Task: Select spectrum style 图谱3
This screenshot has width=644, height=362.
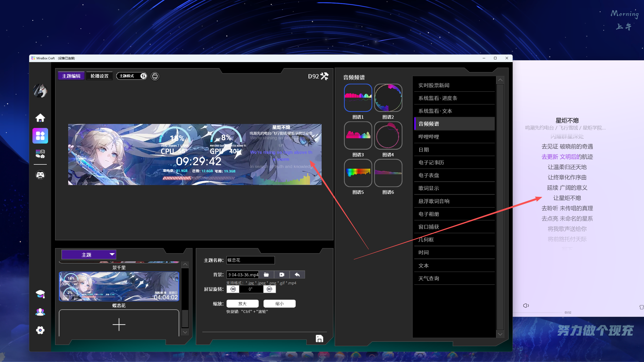Action: click(358, 135)
